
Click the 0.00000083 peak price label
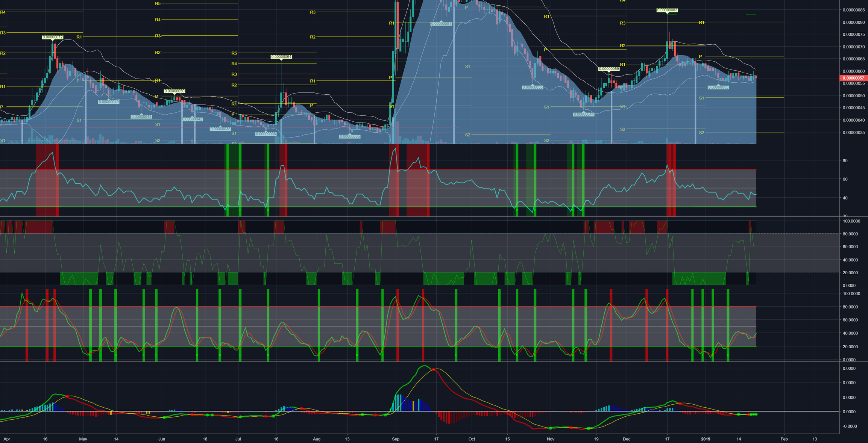pos(667,10)
